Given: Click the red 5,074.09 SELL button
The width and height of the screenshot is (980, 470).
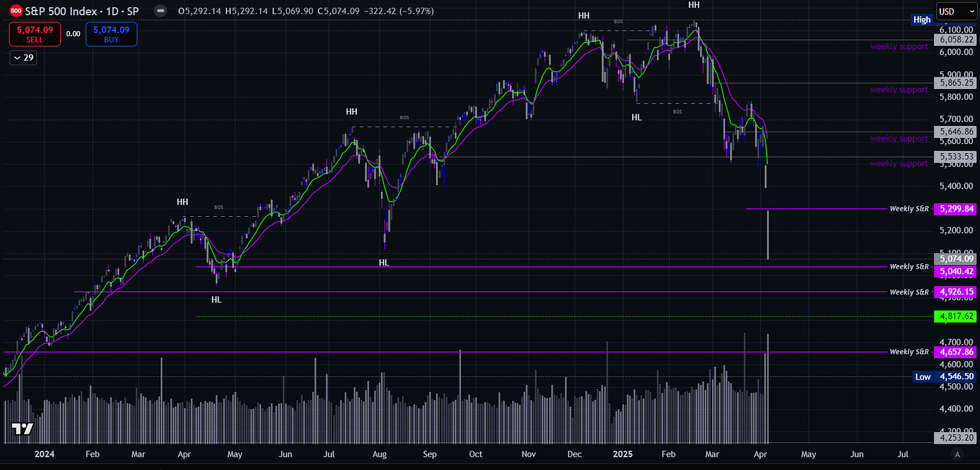Looking at the screenshot, I should [x=34, y=34].
